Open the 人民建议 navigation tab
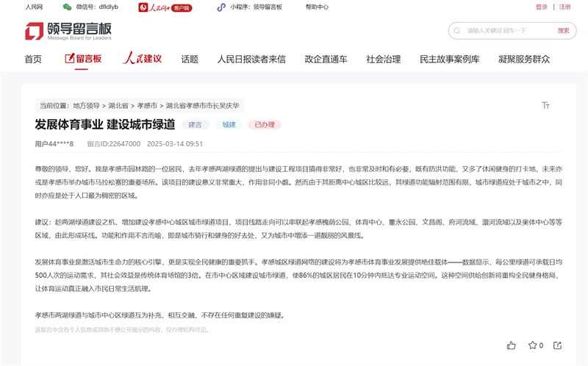588x366 pixels. [x=142, y=58]
